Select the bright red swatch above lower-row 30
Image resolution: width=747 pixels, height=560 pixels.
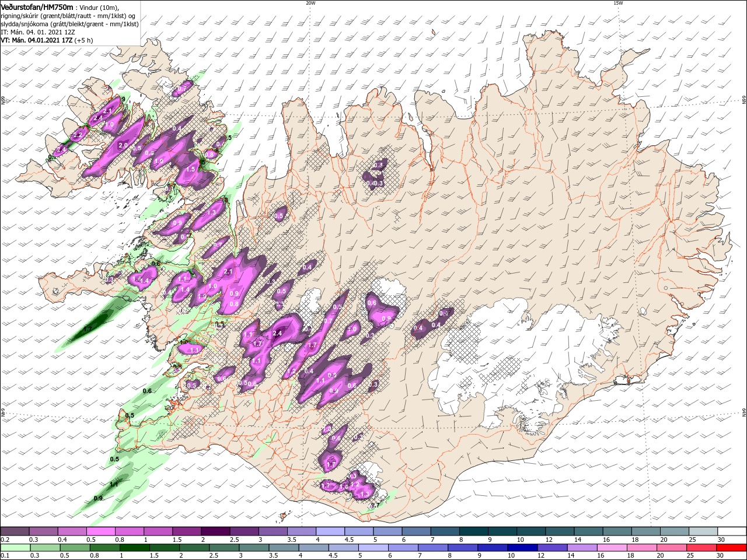click(x=731, y=548)
